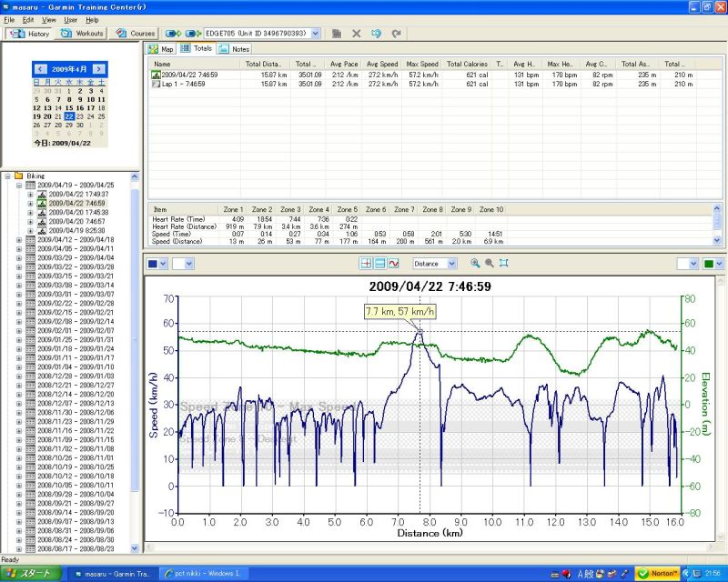This screenshot has height=582, width=728.
Task: Expand the 2009/03/29 - 2009/04/04 week
Action: tap(19, 258)
